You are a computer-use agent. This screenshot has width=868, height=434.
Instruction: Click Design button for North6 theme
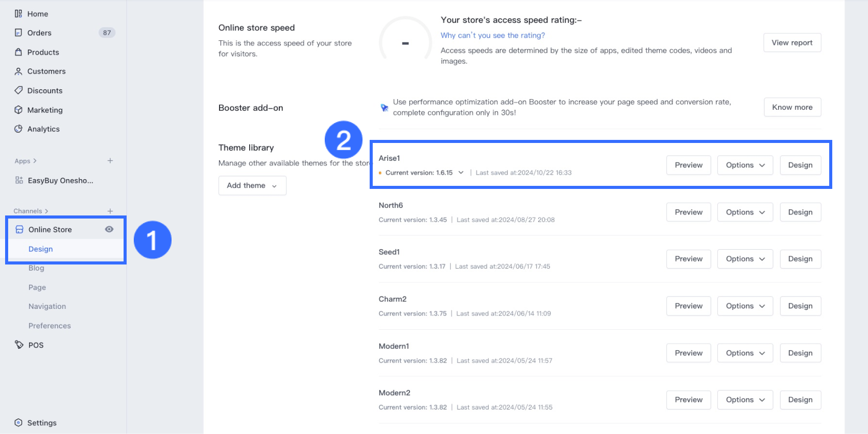point(801,212)
